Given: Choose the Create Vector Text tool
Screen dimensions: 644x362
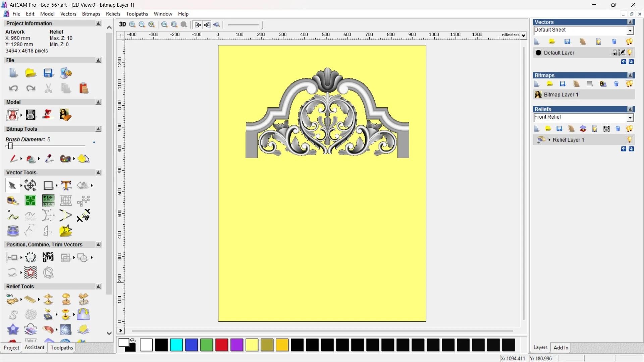Looking at the screenshot, I should coord(66,185).
